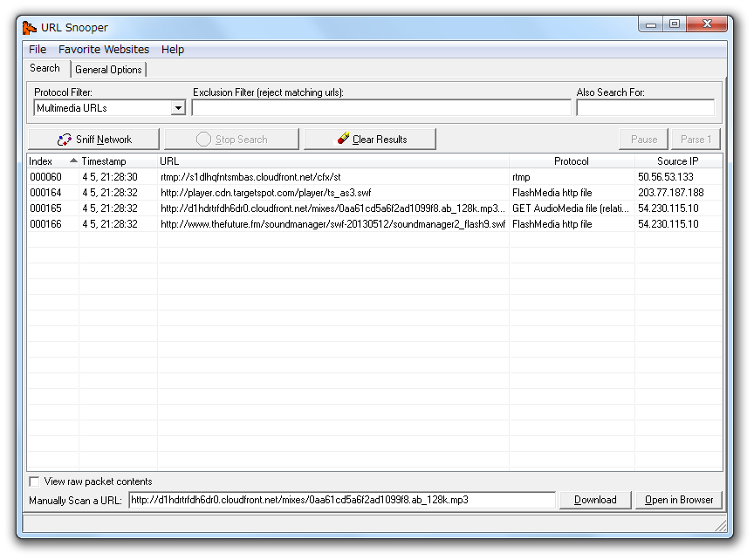Click the source IP 50.56.53.133
Screen dimensions: 754x560
click(666, 177)
